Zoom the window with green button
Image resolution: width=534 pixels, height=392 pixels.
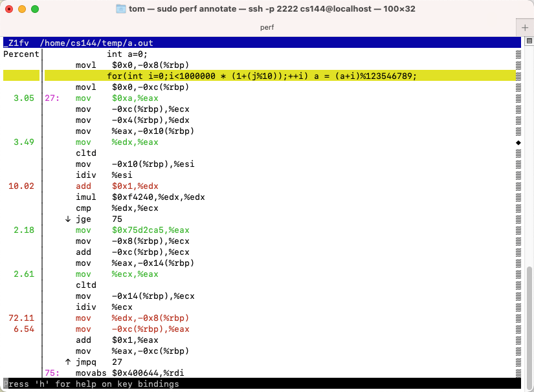click(x=35, y=9)
